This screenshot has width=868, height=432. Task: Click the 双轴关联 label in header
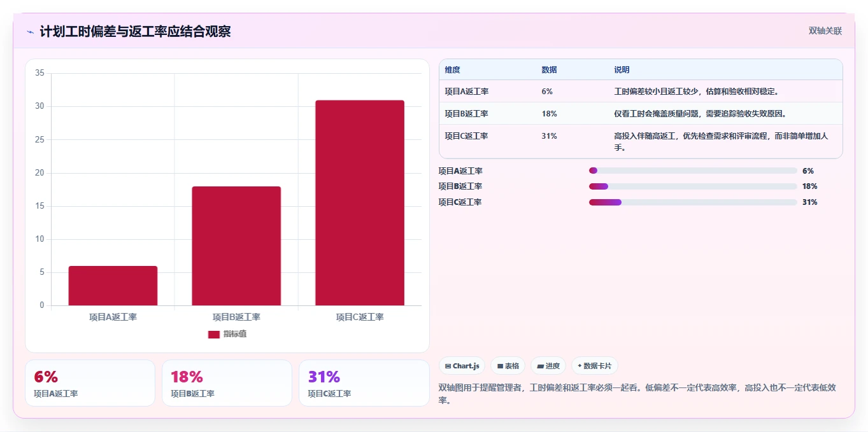click(825, 31)
